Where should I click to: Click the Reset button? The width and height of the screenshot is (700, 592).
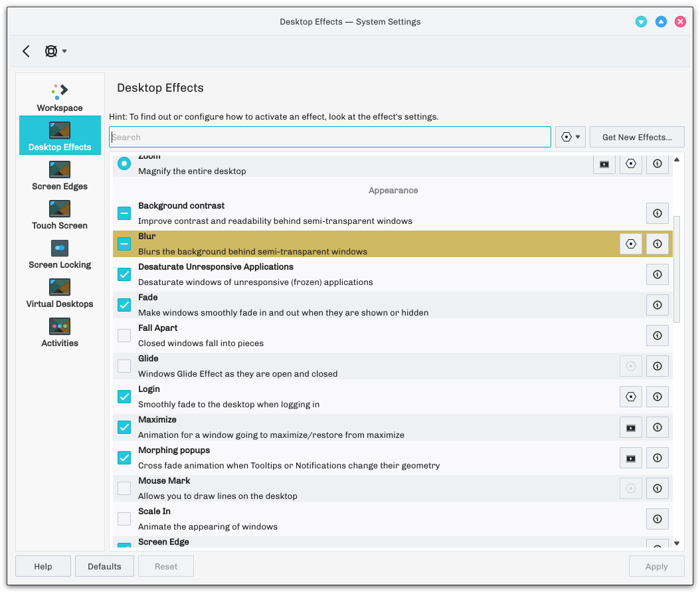(166, 566)
